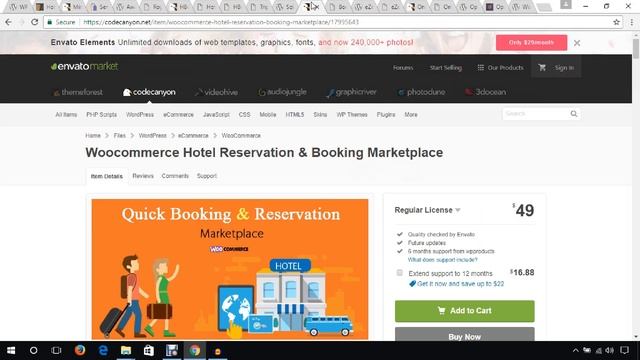The height and width of the screenshot is (360, 640).
Task: Go back with the browser back arrow
Action: point(9,22)
